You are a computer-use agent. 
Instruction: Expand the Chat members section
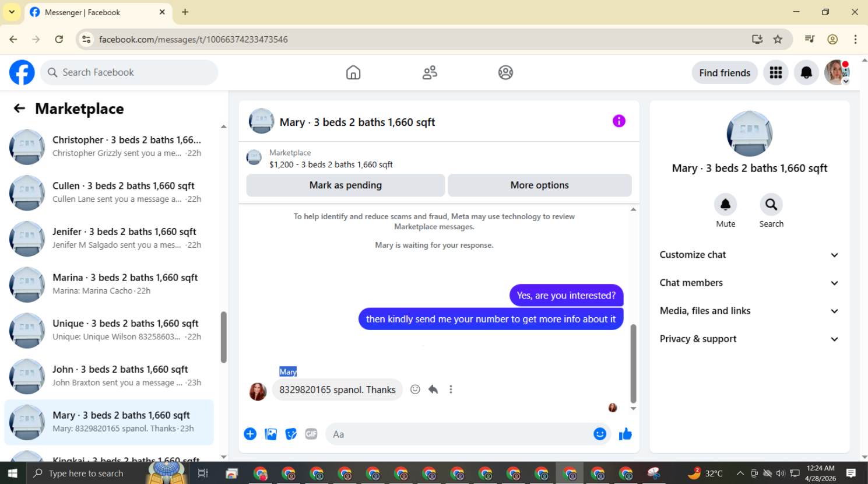(x=750, y=283)
